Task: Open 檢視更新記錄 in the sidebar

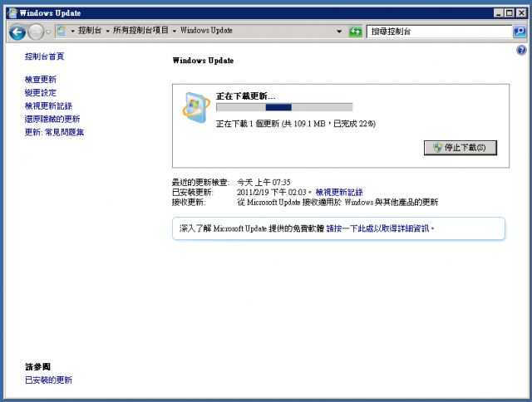Action: (48, 105)
